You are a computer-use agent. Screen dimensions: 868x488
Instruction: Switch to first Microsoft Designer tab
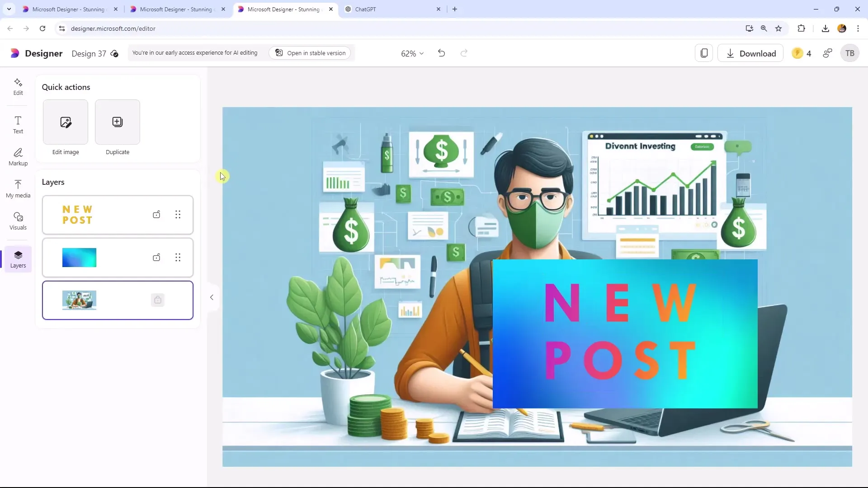[69, 9]
